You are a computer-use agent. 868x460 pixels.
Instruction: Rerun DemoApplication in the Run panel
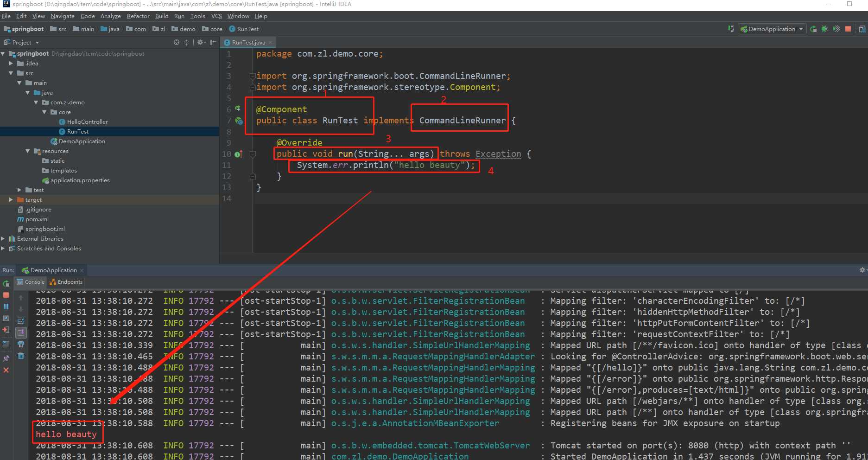pos(6,283)
